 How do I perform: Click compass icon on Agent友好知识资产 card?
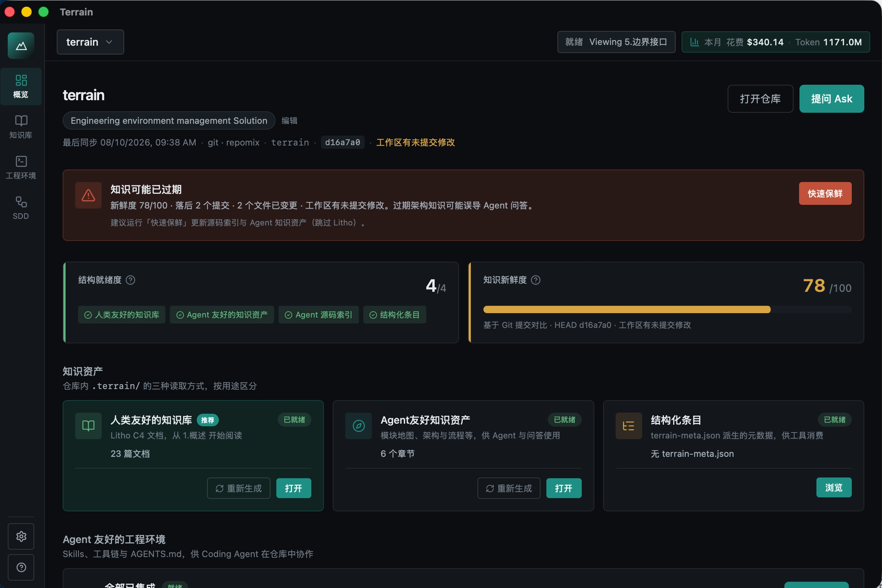click(x=358, y=426)
